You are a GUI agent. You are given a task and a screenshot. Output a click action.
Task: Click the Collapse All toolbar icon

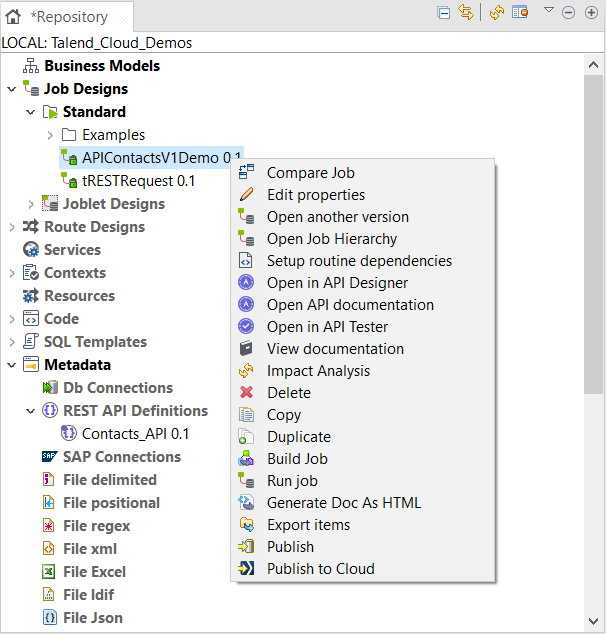tap(444, 12)
